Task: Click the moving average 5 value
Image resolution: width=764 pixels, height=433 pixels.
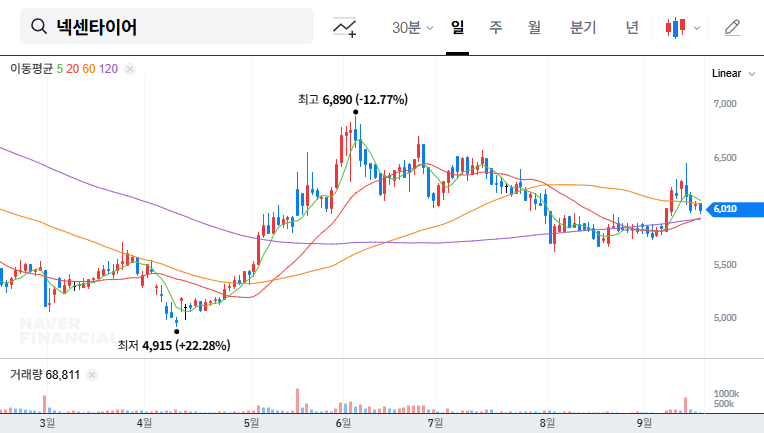Action: [59, 69]
